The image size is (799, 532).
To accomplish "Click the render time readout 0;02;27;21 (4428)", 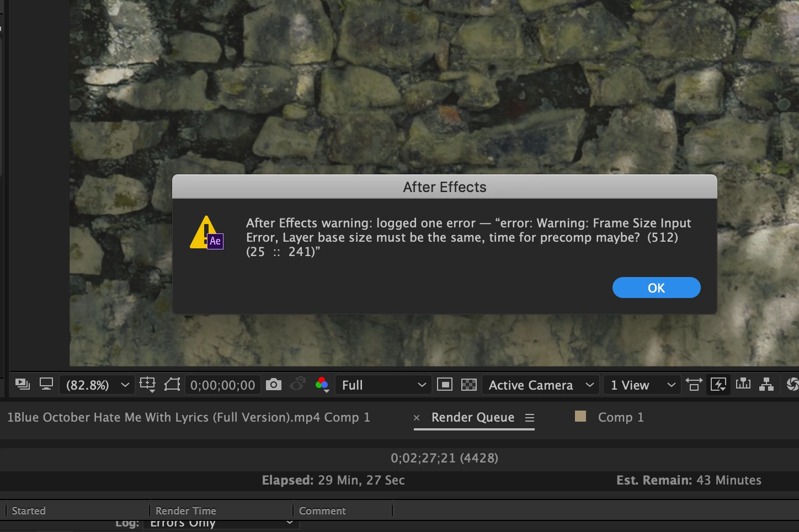I will (x=444, y=458).
